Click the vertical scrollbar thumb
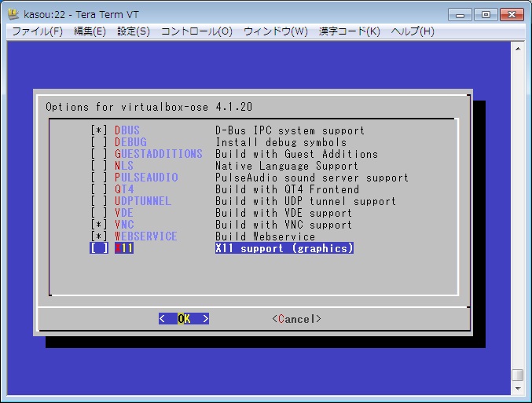 click(x=518, y=376)
